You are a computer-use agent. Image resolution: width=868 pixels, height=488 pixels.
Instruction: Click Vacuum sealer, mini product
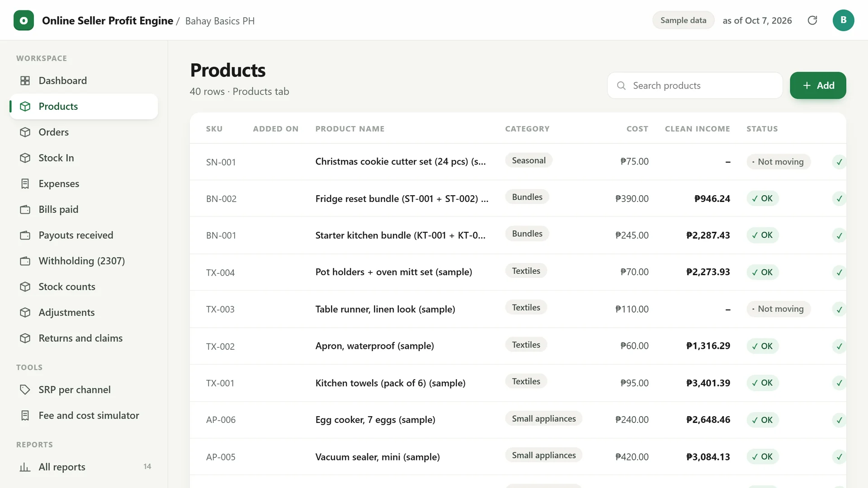(377, 457)
